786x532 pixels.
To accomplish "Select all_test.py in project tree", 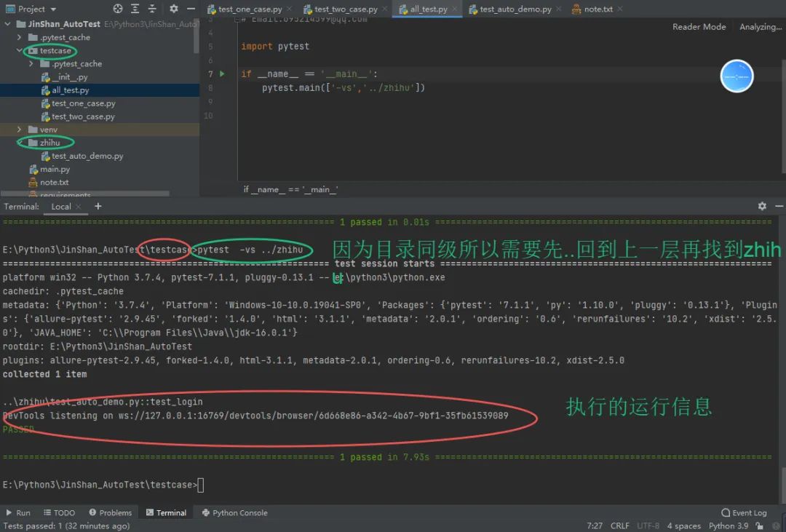I will [65, 90].
